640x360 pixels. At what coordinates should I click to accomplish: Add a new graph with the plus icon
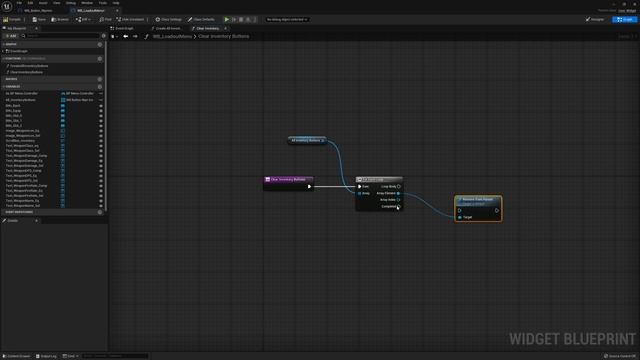pyautogui.click(x=100, y=44)
